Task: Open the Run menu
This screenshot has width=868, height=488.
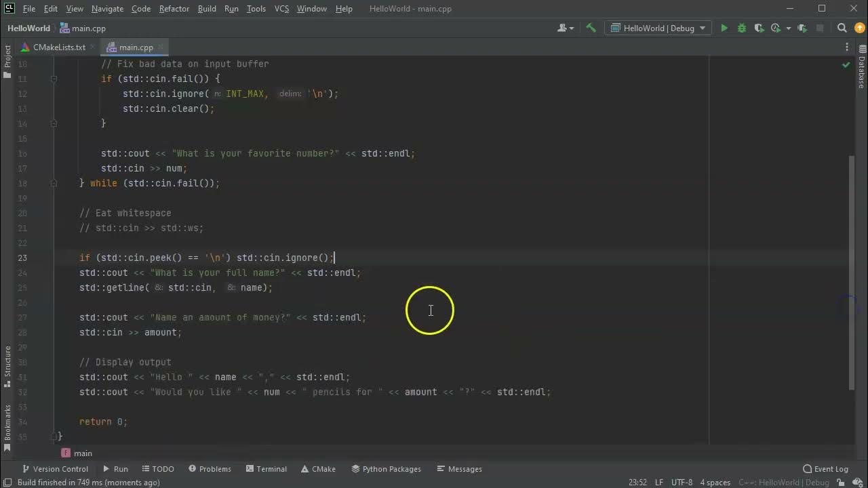Action: [231, 9]
